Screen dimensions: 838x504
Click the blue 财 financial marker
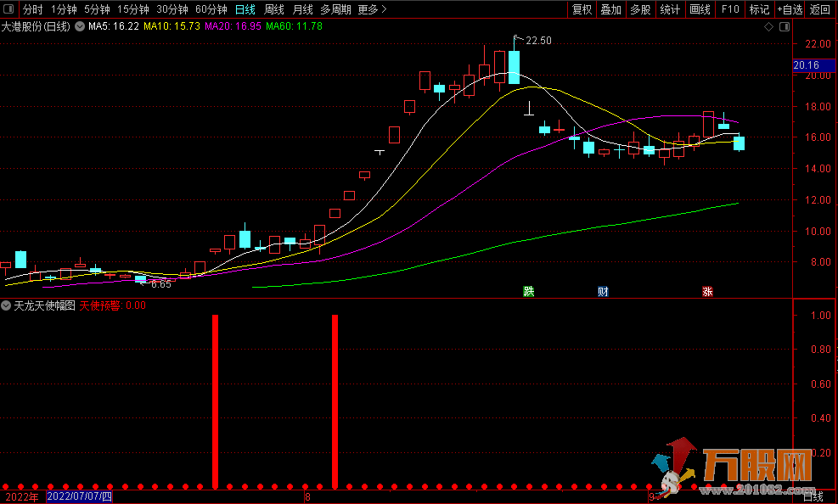603,292
